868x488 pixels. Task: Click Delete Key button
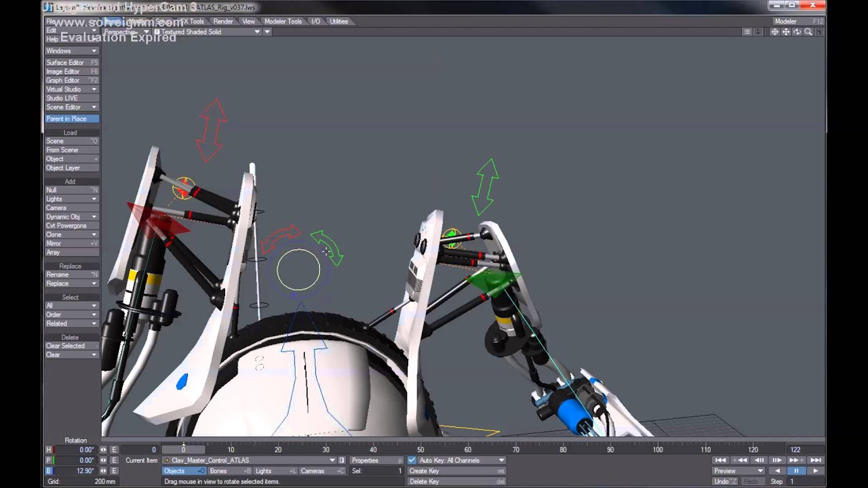(457, 481)
